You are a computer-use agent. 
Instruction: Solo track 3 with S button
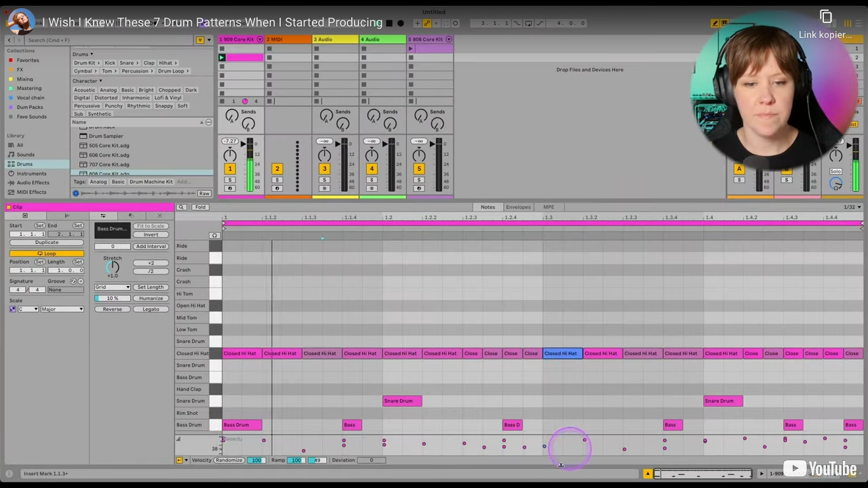(324, 180)
